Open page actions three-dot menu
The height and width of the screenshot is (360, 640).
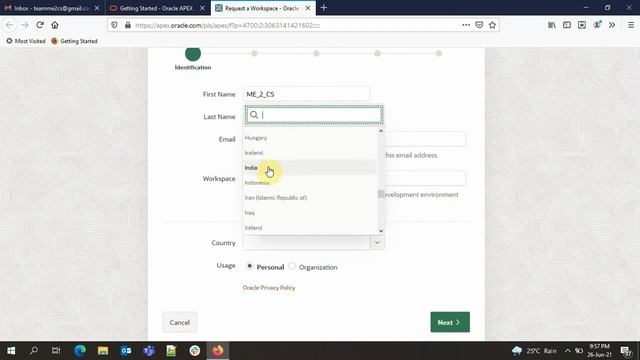pos(466,25)
